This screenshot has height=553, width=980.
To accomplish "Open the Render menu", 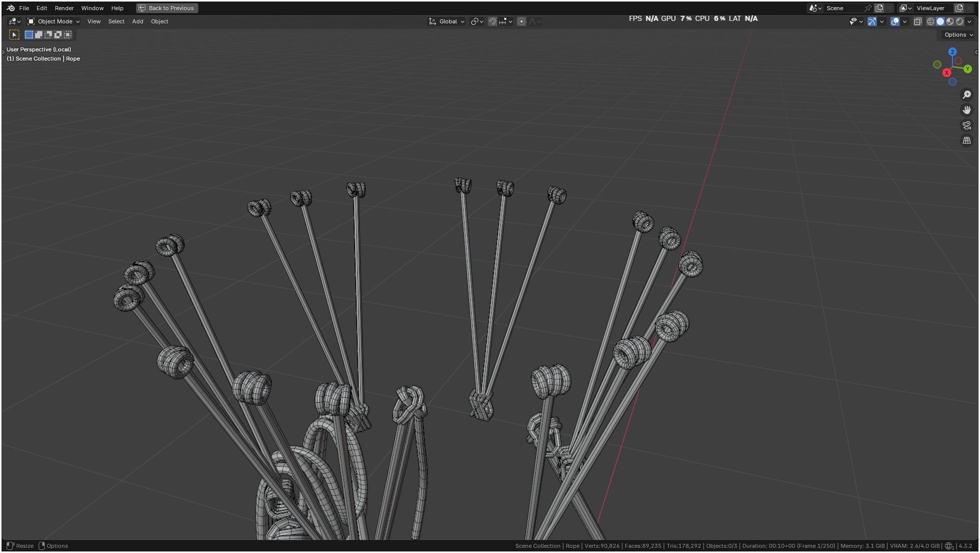I will point(64,8).
